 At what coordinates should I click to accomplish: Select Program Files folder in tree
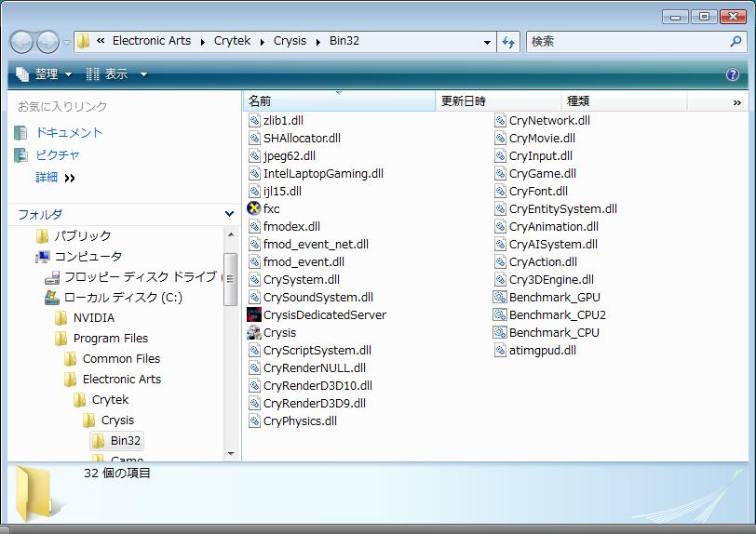tap(111, 339)
